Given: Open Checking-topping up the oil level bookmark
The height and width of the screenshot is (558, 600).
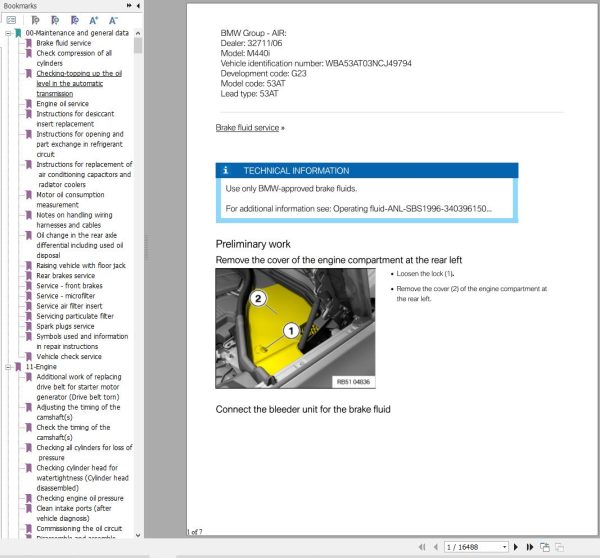Looking at the screenshot, I should (x=79, y=83).
